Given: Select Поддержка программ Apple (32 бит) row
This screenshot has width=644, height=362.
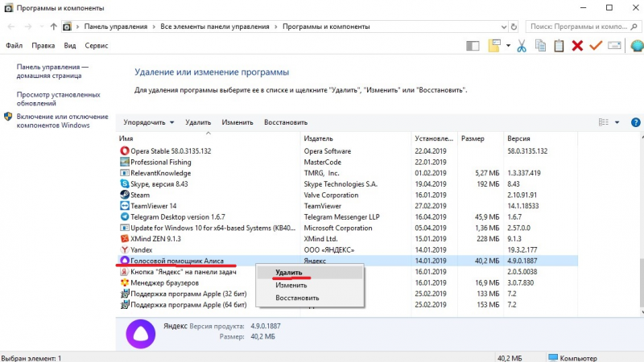Looking at the screenshot, I should point(347,294).
